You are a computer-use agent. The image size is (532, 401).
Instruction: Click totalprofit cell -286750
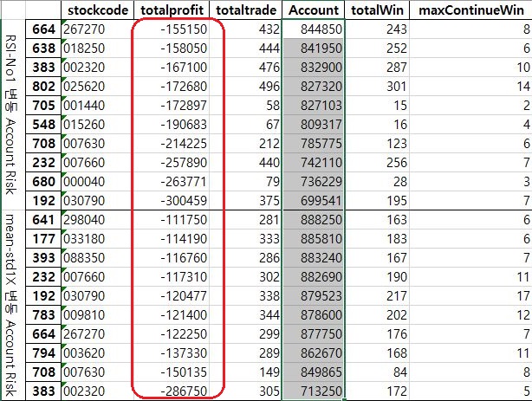[x=172, y=391]
